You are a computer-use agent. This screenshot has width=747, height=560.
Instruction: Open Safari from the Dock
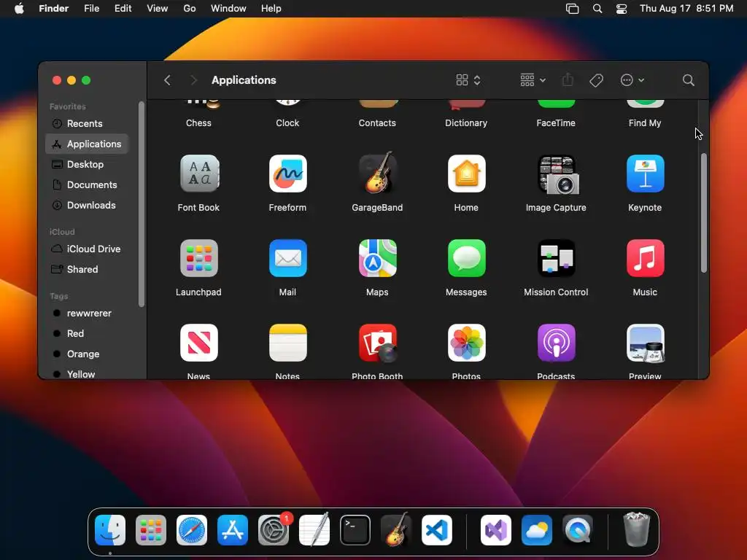(192, 530)
